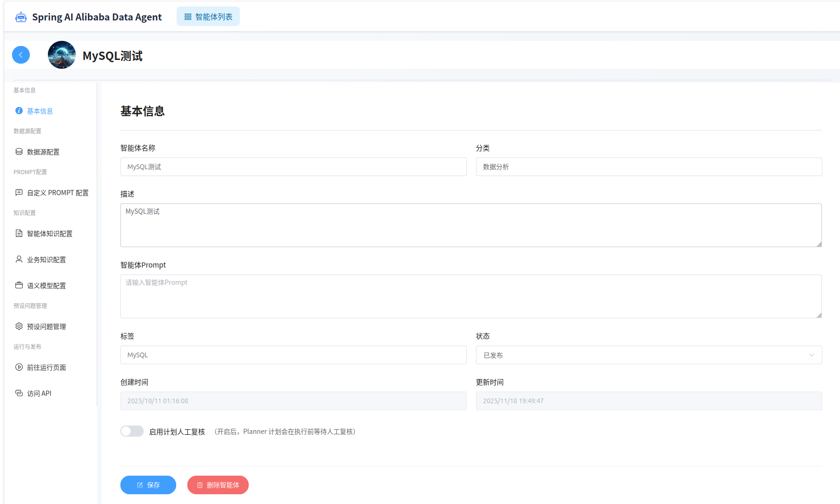Focus the 智能体Prompt text area
The width and height of the screenshot is (840, 504).
pyautogui.click(x=470, y=296)
